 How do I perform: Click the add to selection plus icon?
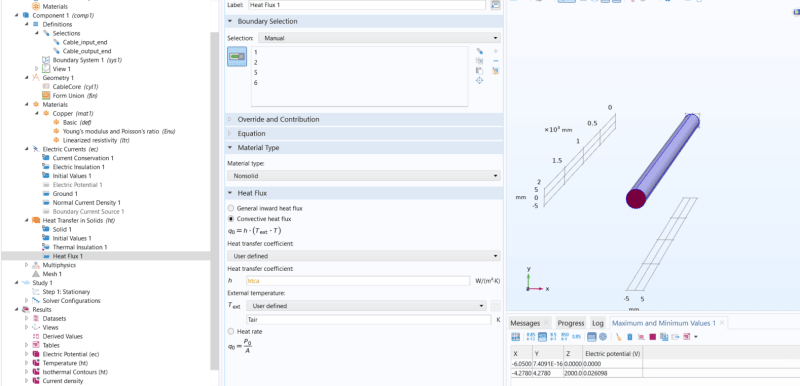[495, 51]
